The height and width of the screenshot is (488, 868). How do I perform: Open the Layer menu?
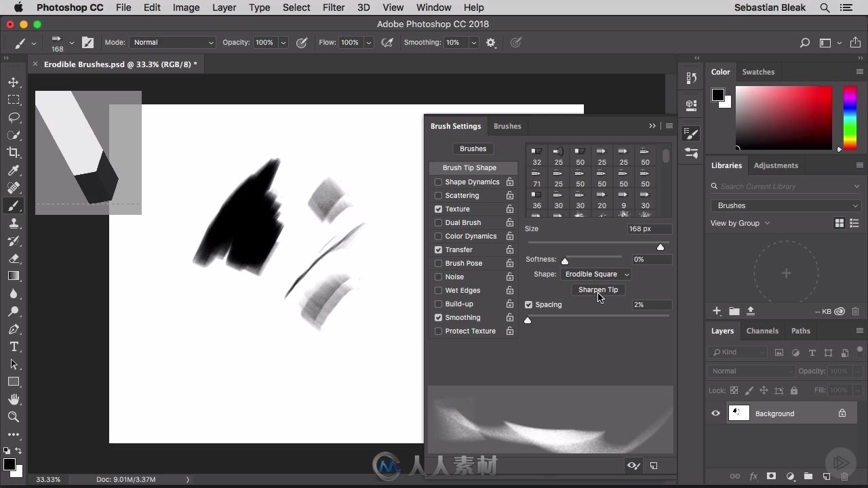coord(224,7)
